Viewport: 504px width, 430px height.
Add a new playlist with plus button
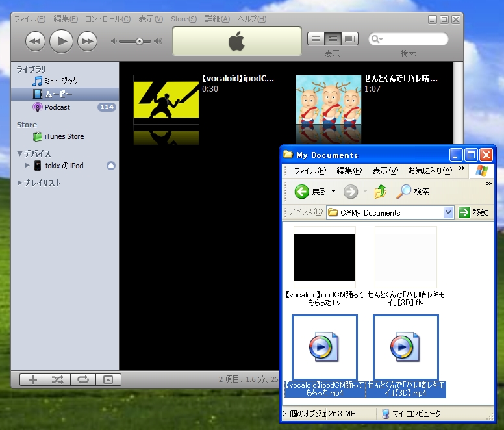pyautogui.click(x=32, y=379)
